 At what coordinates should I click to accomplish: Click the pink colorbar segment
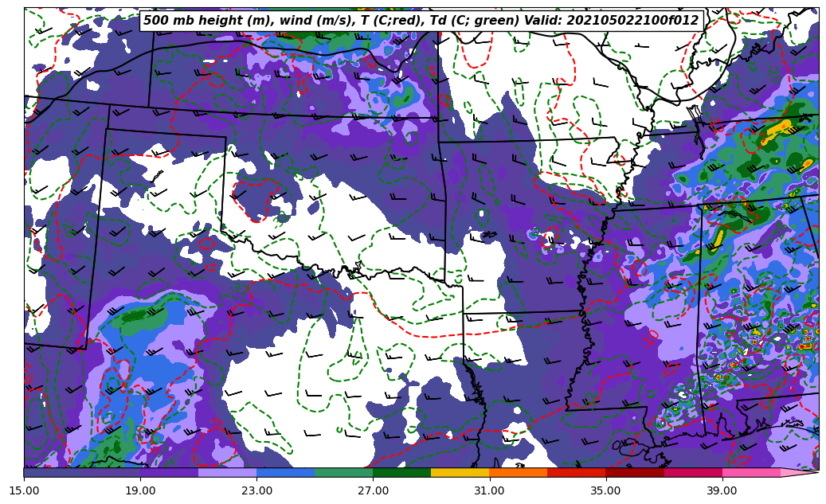[x=750, y=472]
